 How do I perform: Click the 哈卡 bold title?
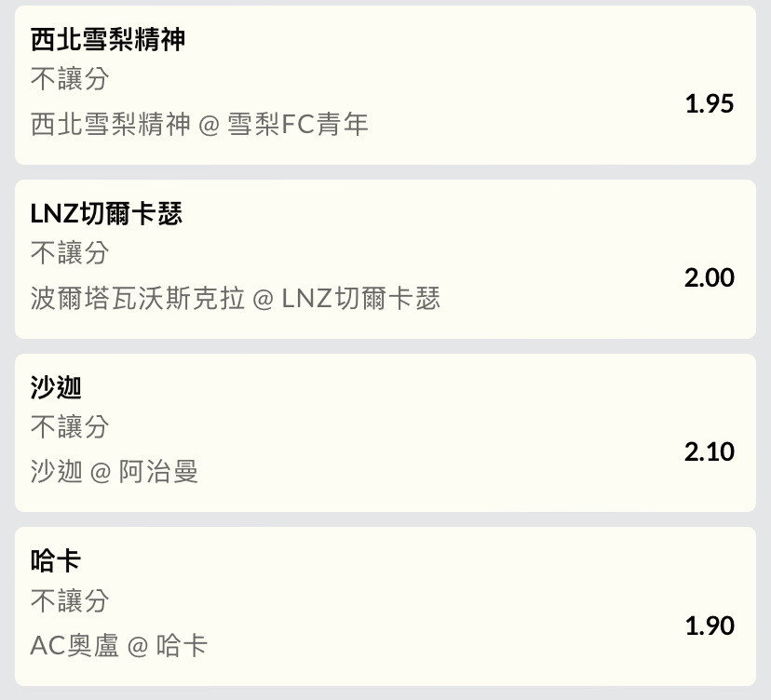pyautogui.click(x=56, y=561)
